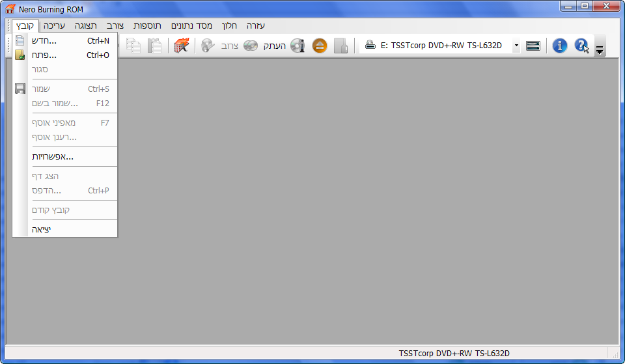Click the סגור (Close) menu entry
The image size is (625, 364).
coord(65,70)
